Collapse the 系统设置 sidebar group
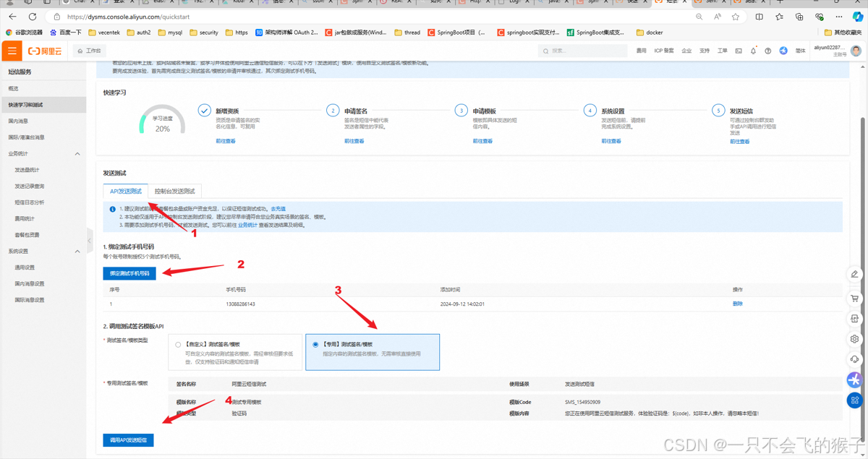The height and width of the screenshot is (459, 868). point(77,251)
